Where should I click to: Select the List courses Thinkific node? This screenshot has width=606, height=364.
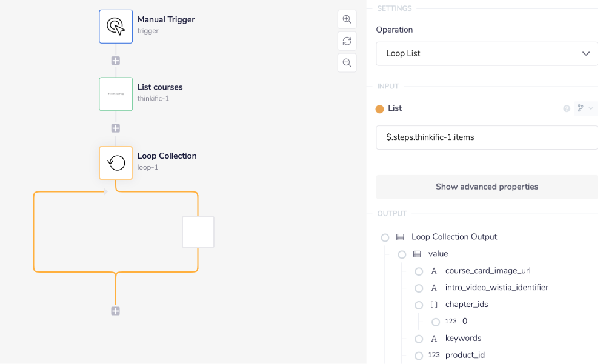116,94
